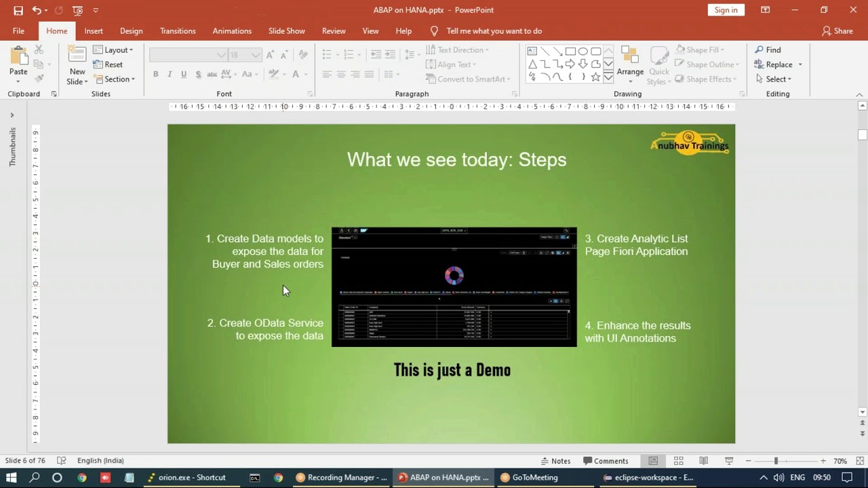
Task: Toggle Underline formatting
Action: coord(184,74)
